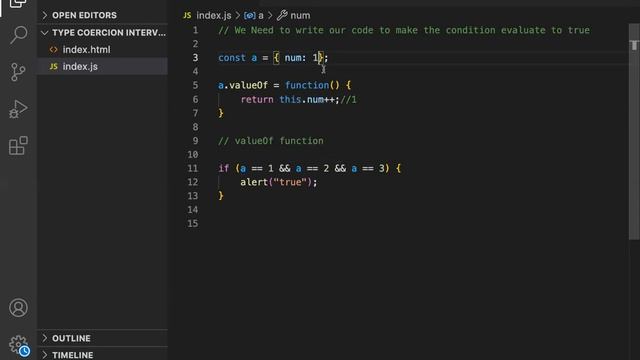This screenshot has height=360, width=640.
Task: Click 'function' keyword on line 5
Action: tap(307, 85)
